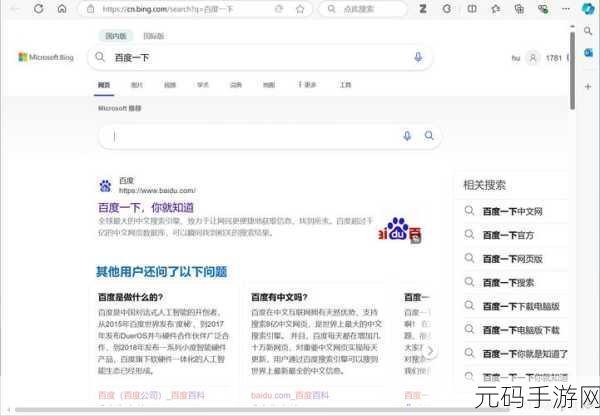Click the Microsoft Bing logo
Image resolution: width=600 pixels, height=416 pixels.
[46, 57]
